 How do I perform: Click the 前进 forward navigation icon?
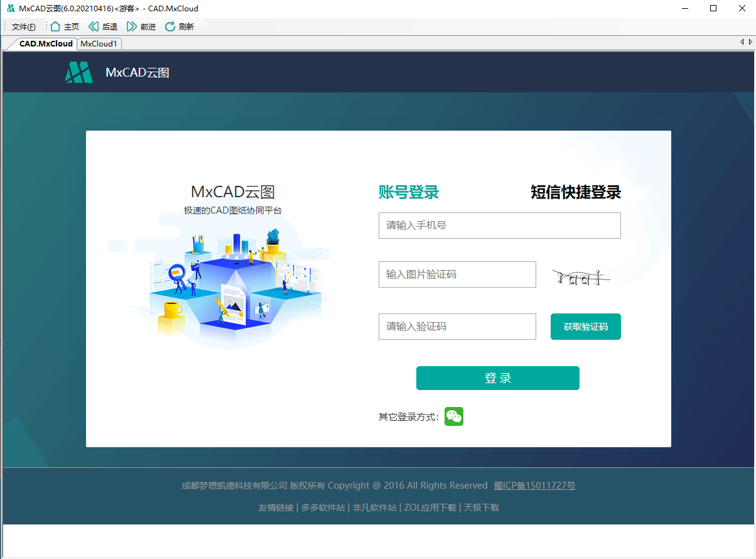point(132,26)
